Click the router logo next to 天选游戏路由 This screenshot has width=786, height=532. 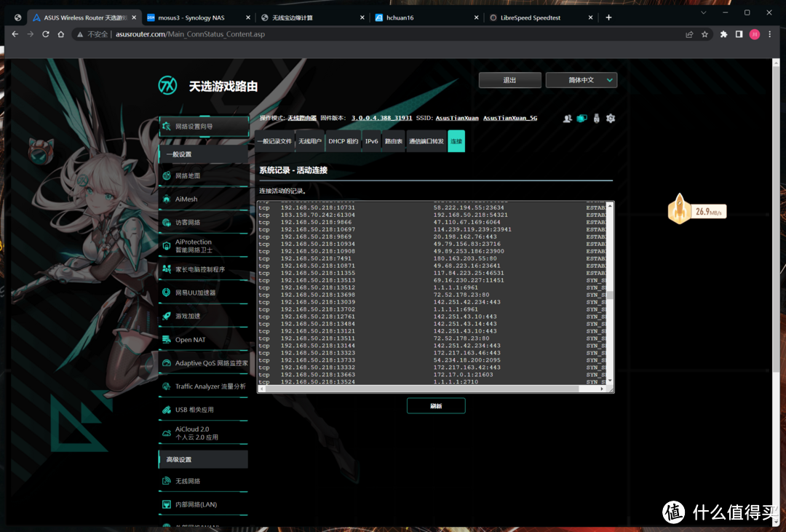pos(168,85)
